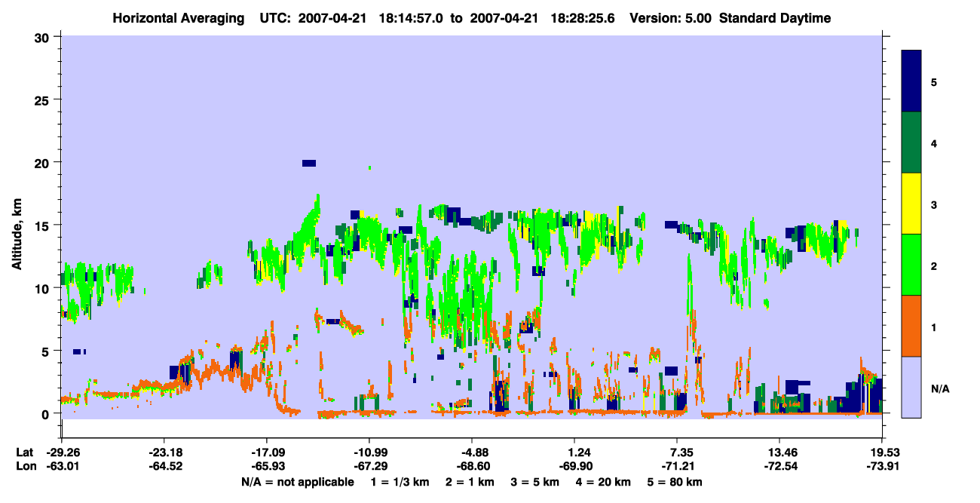Viewport: 980px width, 503px height.
Task: Click the '3 = 5 km' legend text
Action: pyautogui.click(x=537, y=482)
